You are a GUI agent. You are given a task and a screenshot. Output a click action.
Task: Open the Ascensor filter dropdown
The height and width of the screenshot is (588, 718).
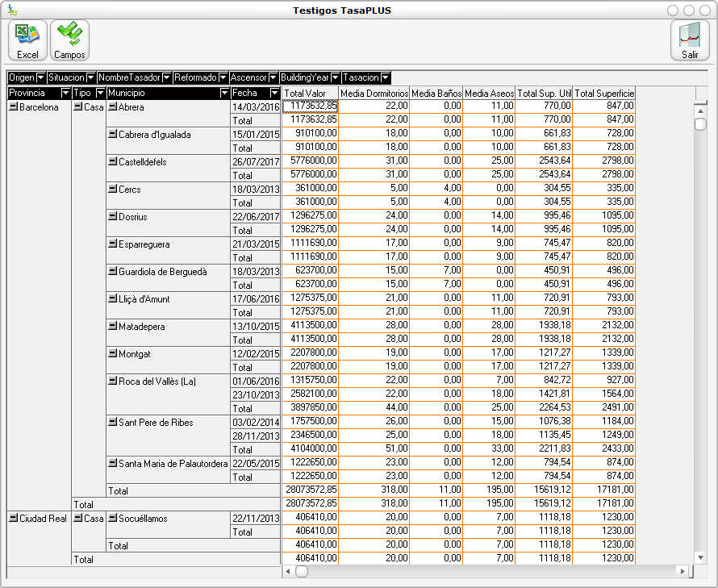pyautogui.click(x=273, y=77)
